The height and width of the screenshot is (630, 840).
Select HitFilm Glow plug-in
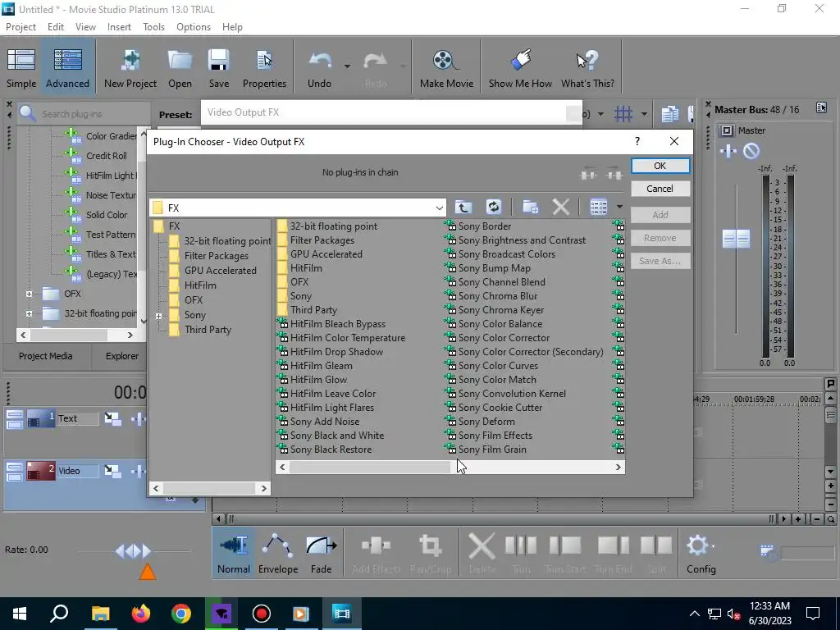[x=319, y=379]
